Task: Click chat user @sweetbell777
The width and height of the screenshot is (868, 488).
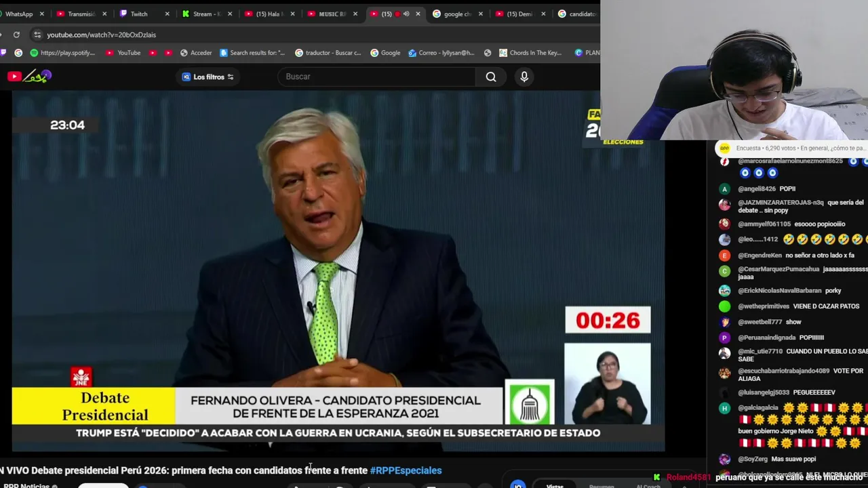Action: coord(760,322)
